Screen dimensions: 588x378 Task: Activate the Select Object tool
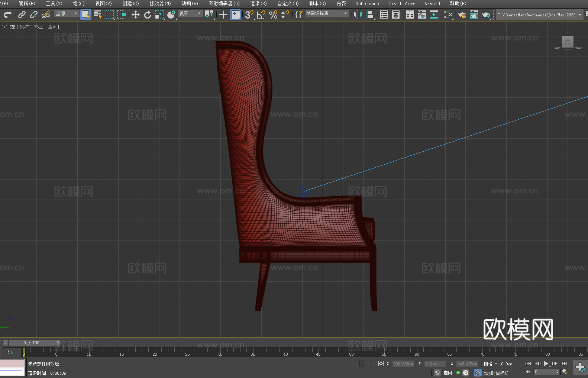tap(86, 14)
